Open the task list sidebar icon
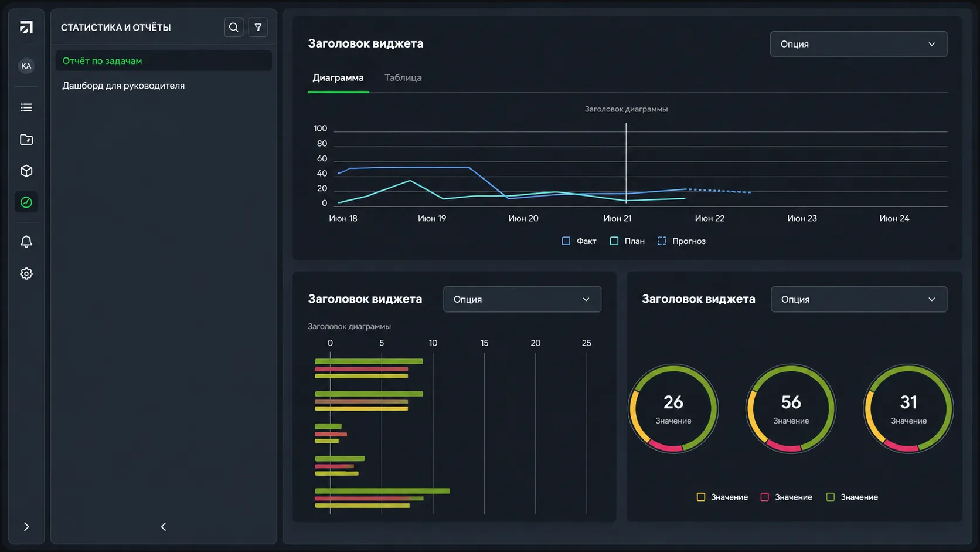980x552 pixels. pos(26,107)
